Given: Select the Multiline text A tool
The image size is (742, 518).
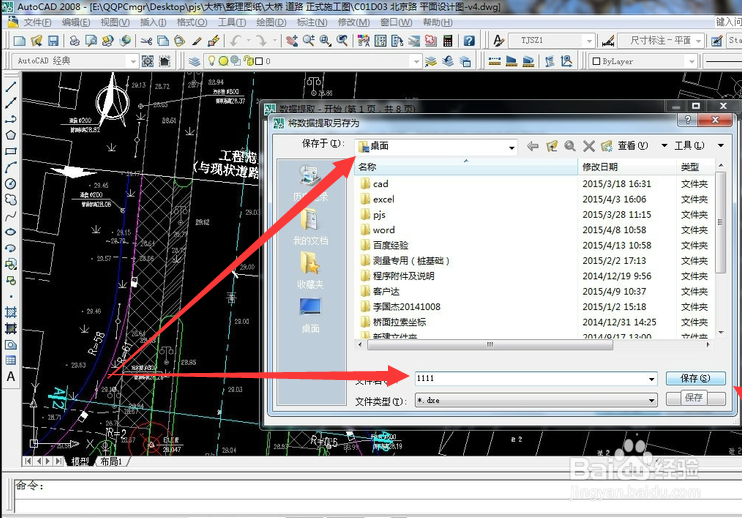Looking at the screenshot, I should [x=10, y=377].
